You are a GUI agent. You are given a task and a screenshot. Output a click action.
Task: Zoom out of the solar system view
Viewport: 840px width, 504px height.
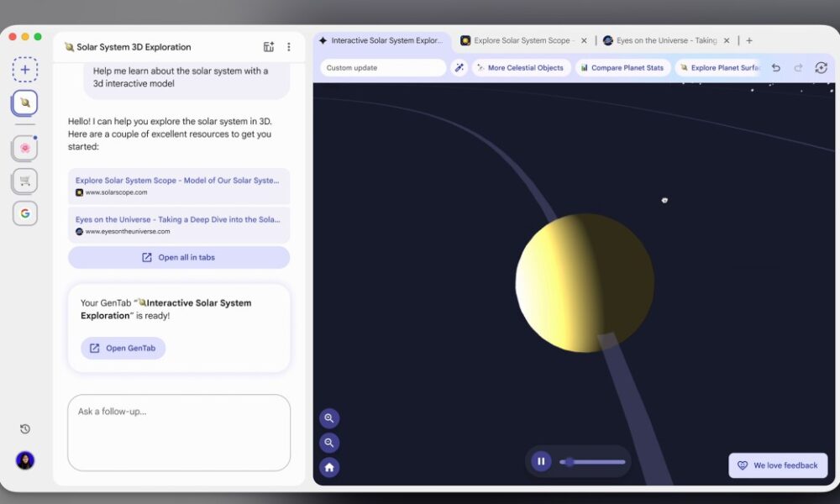point(329,443)
